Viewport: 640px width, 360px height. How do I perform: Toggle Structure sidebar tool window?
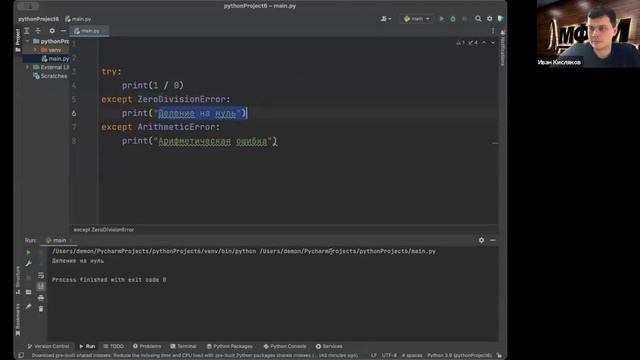click(x=18, y=280)
